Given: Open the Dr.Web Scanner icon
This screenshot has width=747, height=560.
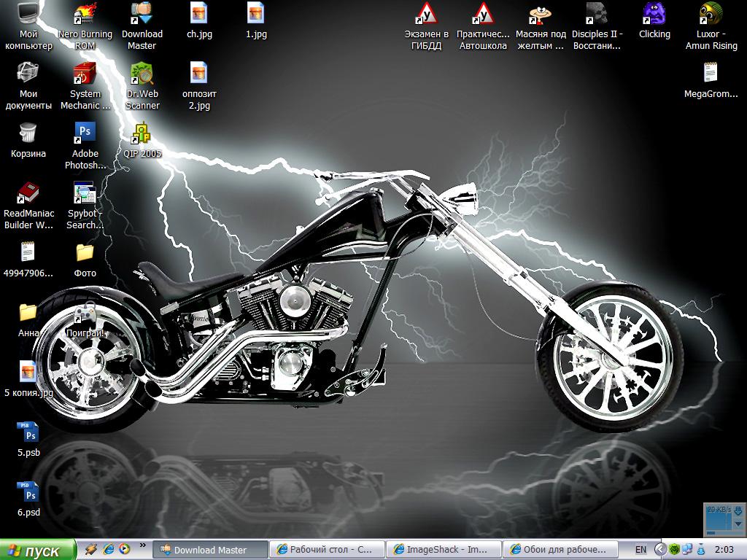Looking at the screenshot, I should pos(142,74).
